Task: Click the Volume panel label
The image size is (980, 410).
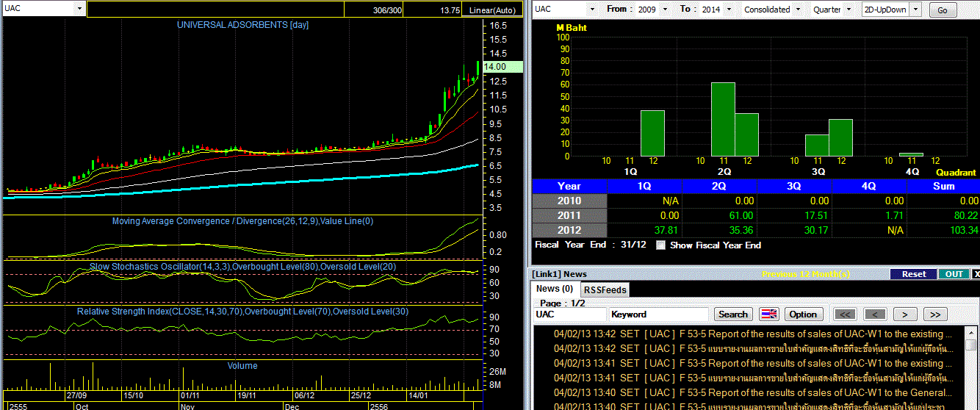Action: pos(242,365)
